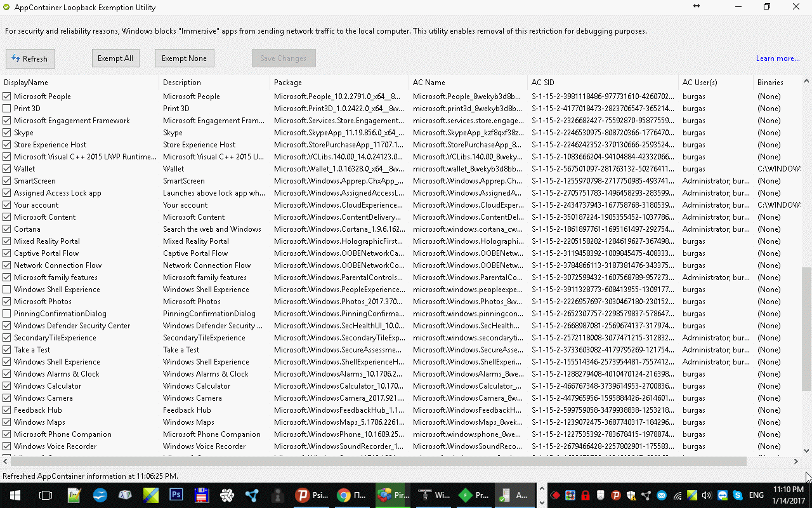Screen dimensions: 812x508
Task: Toggle the Cortana checkbox
Action: pos(7,229)
